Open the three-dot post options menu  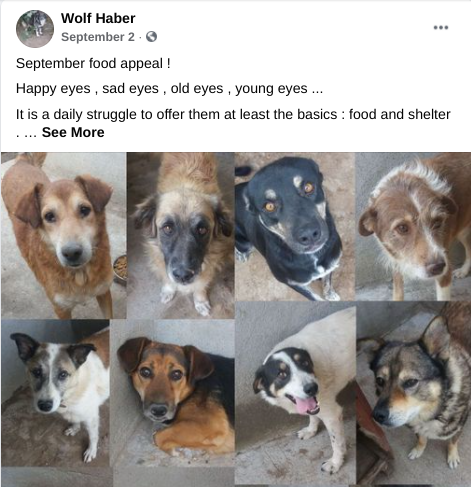(x=441, y=27)
